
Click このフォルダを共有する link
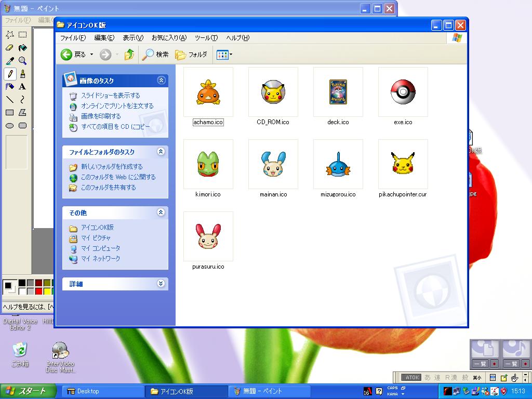click(x=108, y=187)
